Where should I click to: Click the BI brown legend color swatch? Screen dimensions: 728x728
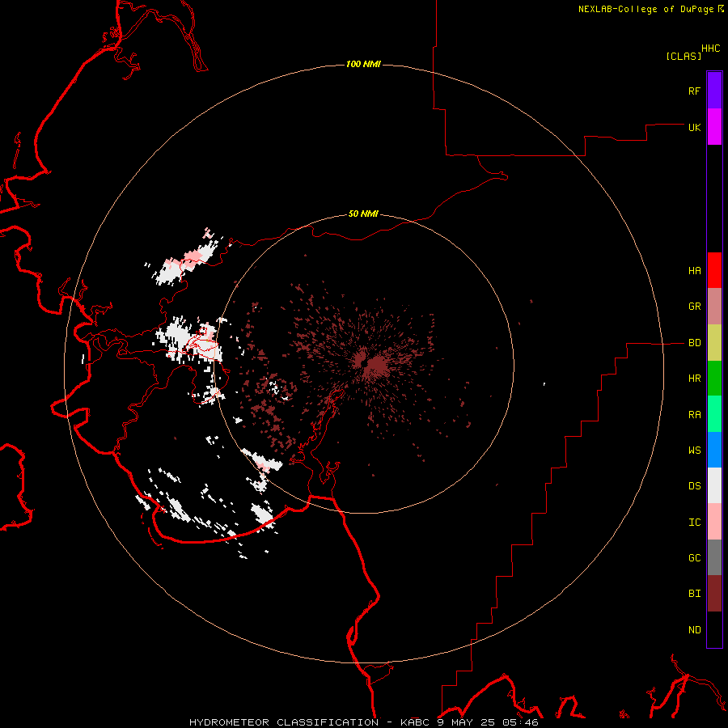(x=714, y=594)
